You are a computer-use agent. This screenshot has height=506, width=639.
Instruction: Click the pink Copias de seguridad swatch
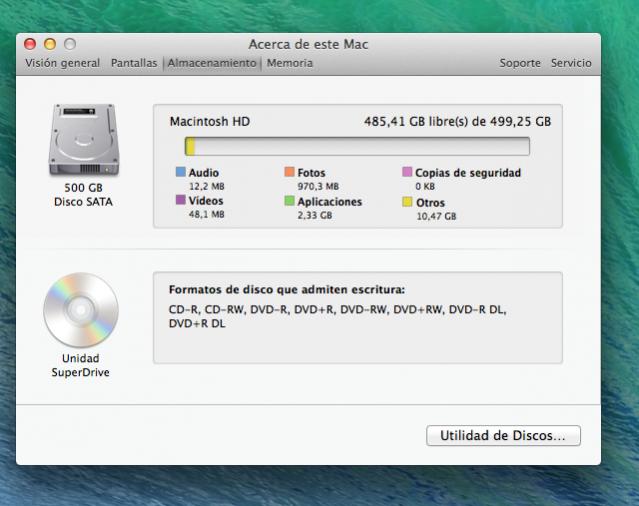pyautogui.click(x=407, y=172)
